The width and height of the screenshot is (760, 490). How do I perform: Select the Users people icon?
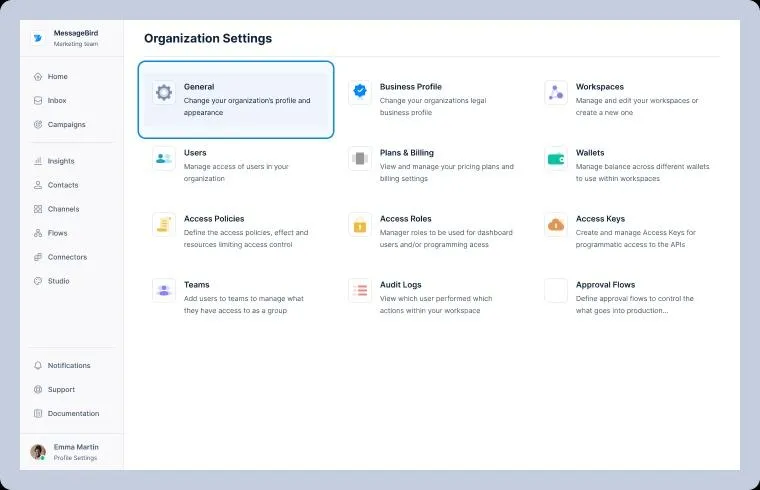tap(164, 158)
